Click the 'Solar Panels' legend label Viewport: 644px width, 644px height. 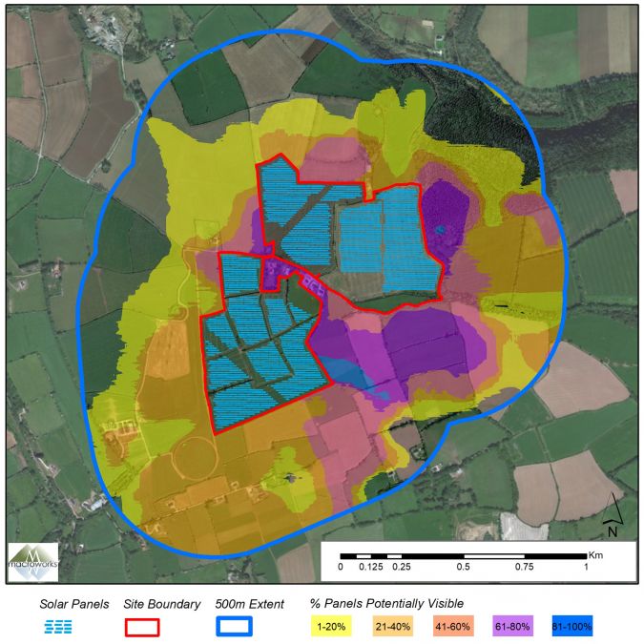(74, 604)
